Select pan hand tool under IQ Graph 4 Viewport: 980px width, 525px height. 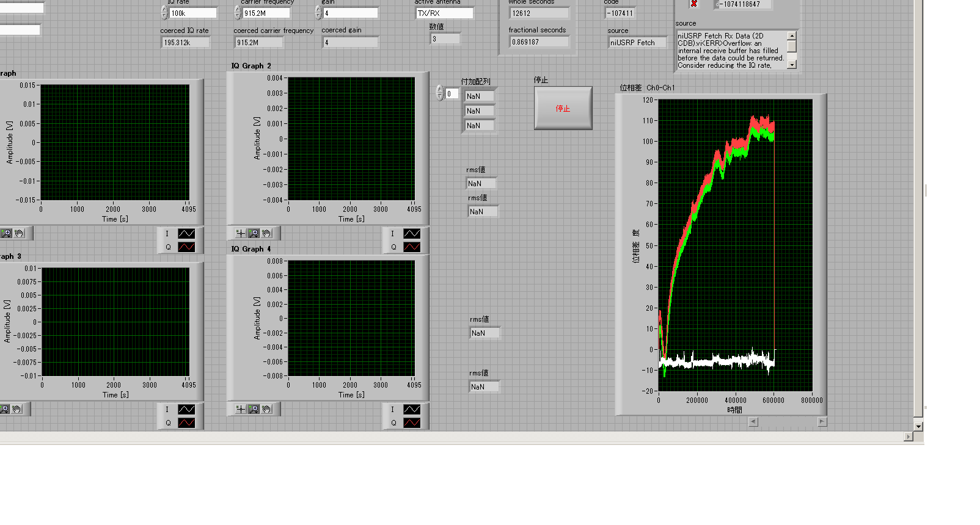coord(266,409)
